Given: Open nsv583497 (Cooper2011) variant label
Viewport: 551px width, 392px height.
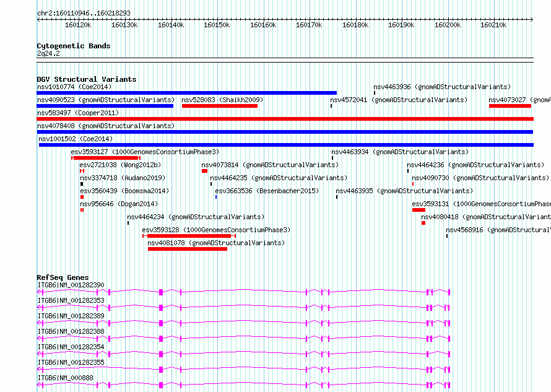Looking at the screenshot, I should [78, 113].
